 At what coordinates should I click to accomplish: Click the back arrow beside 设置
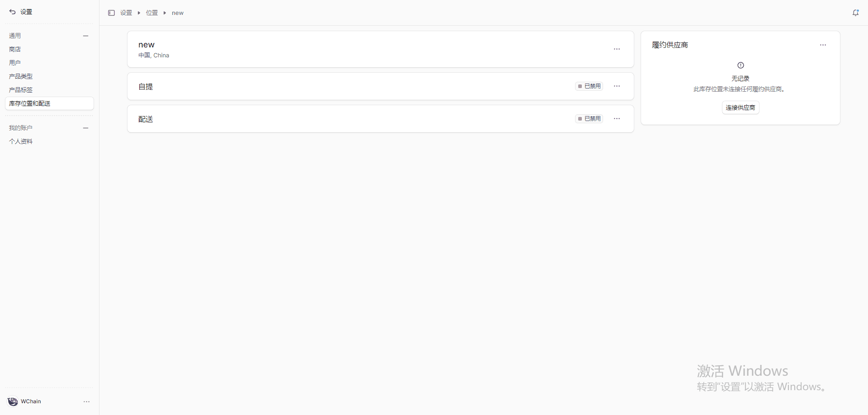[x=13, y=12]
